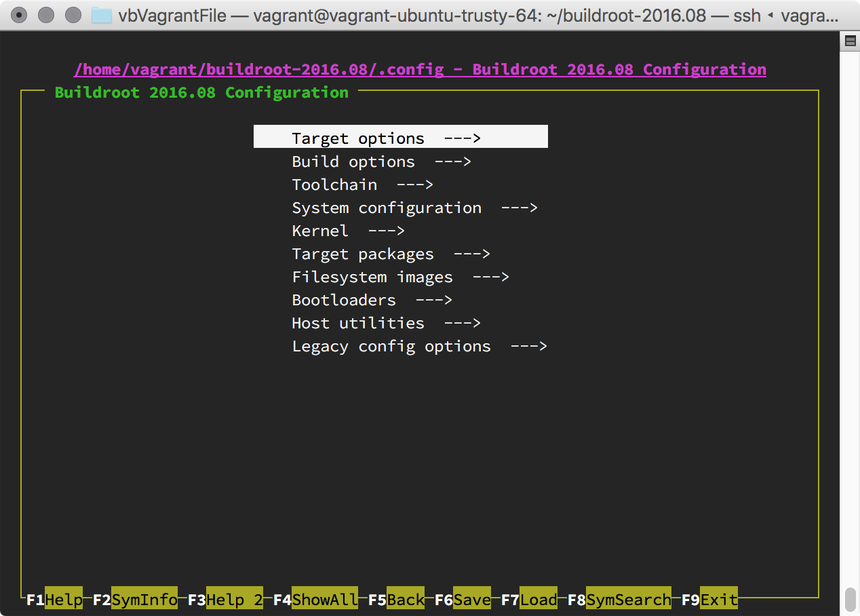Open the Kernel submenu
Viewport: 860px width, 616px height.
click(x=348, y=231)
